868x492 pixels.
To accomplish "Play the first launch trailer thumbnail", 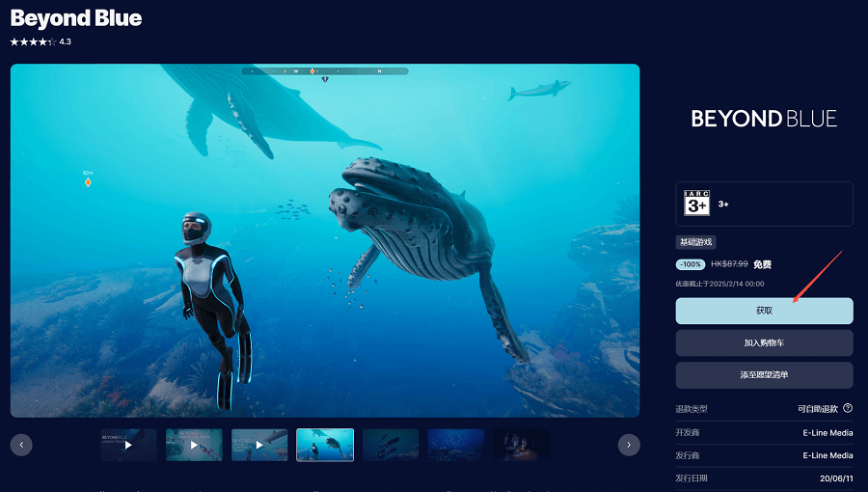I will (x=128, y=445).
